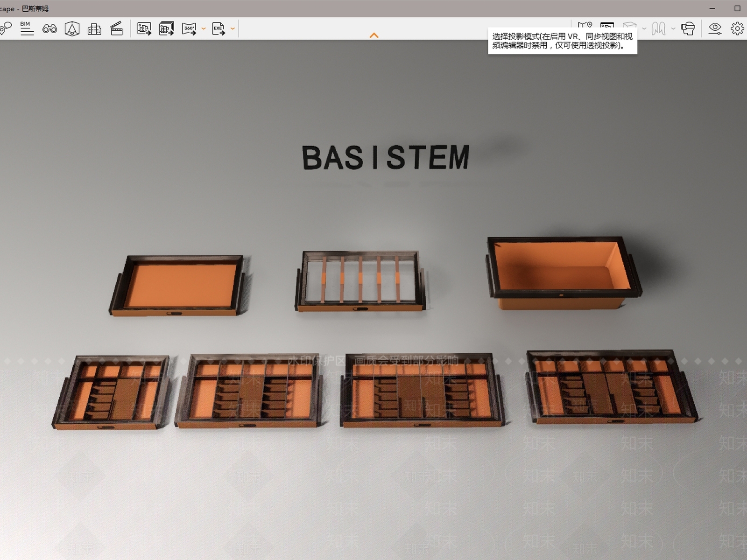Open view management binoculars tool

click(49, 29)
